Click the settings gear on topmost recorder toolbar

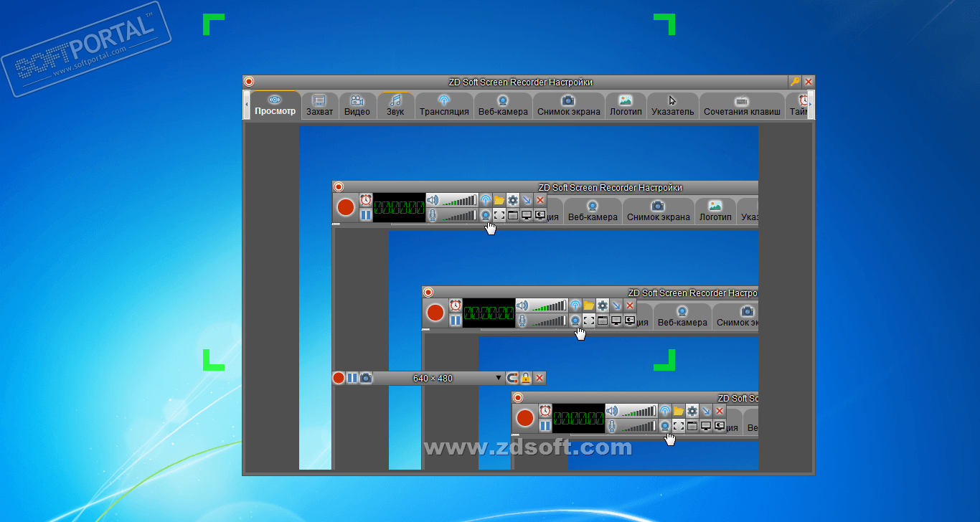tap(513, 200)
